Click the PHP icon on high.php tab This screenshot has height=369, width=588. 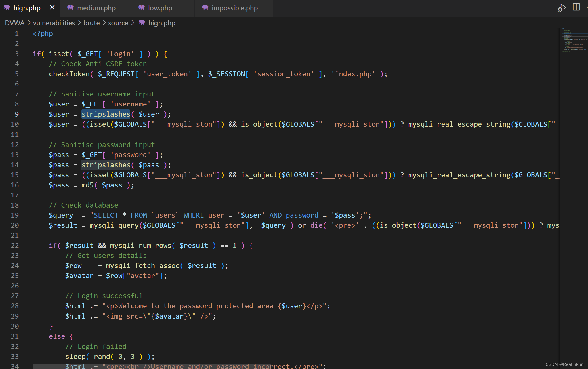(x=7, y=8)
